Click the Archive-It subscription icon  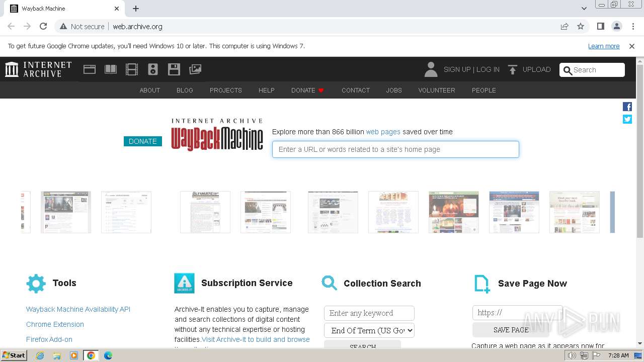click(x=184, y=284)
